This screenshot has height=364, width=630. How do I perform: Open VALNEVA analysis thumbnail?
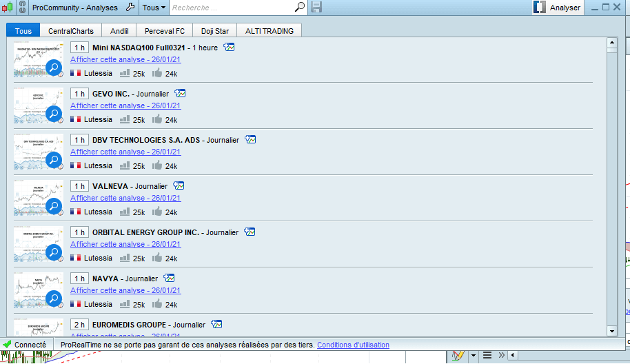click(39, 198)
